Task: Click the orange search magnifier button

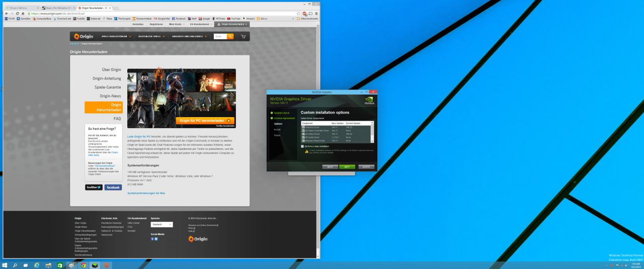Action: pos(230,36)
